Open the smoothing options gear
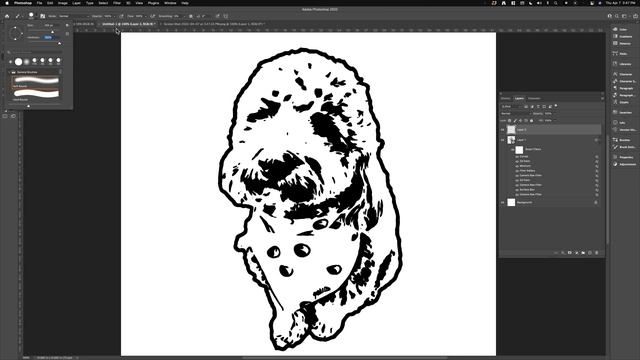The image size is (640, 360). click(191, 16)
